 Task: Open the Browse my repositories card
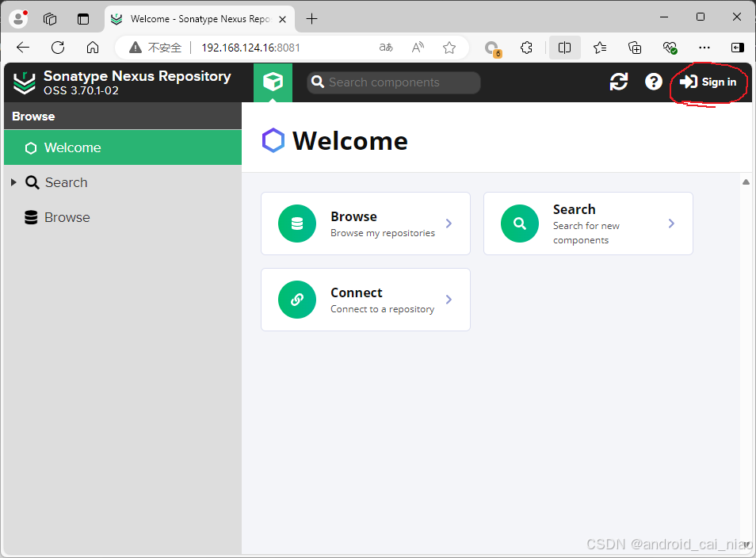coord(365,224)
